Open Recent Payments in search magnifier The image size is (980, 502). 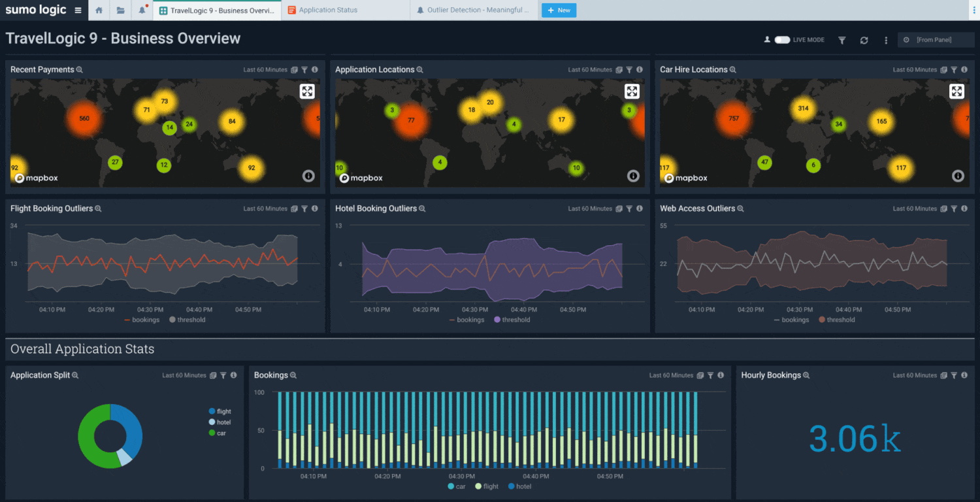point(80,70)
